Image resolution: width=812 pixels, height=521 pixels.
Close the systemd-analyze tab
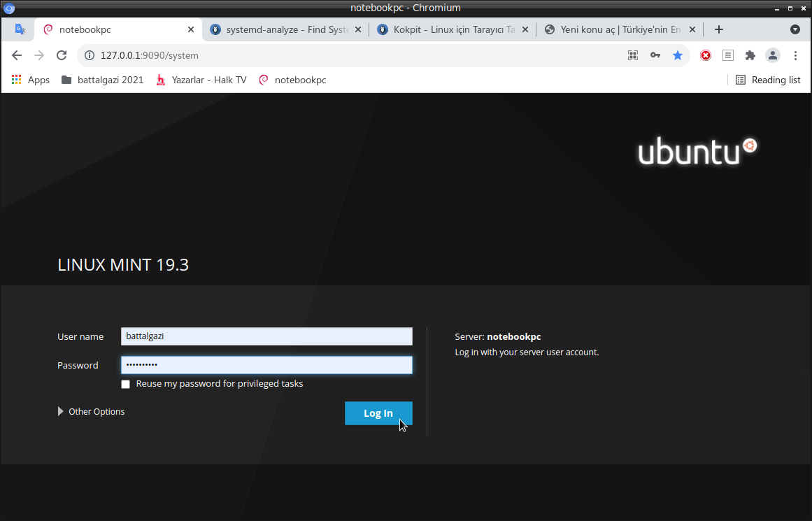pyautogui.click(x=358, y=29)
